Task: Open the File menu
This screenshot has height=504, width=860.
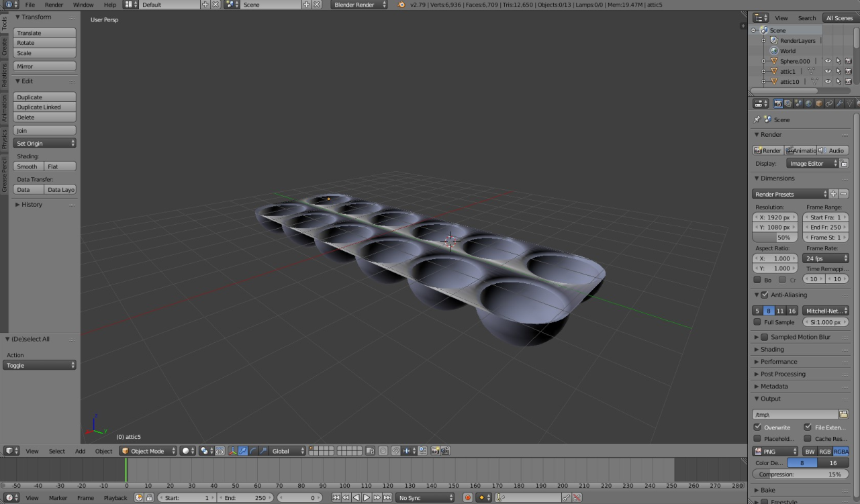Action: pos(30,5)
